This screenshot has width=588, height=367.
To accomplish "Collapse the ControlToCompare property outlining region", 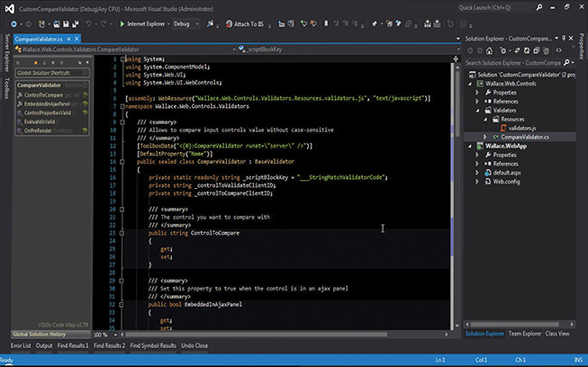I will coord(122,232).
